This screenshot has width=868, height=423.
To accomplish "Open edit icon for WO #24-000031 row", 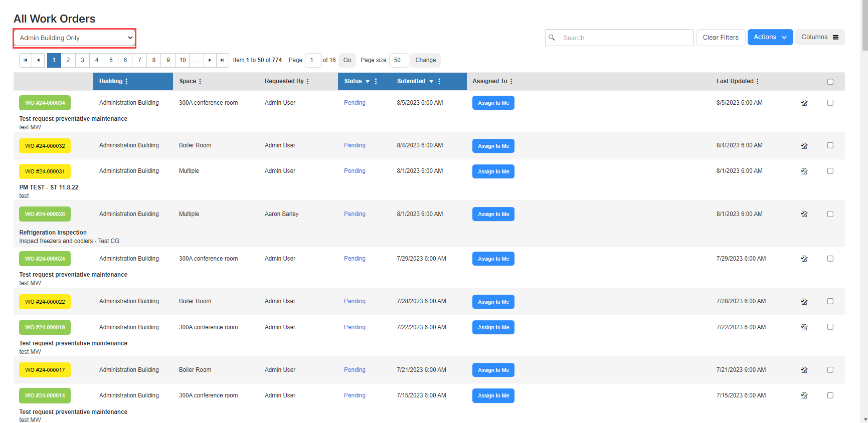I will click(804, 171).
